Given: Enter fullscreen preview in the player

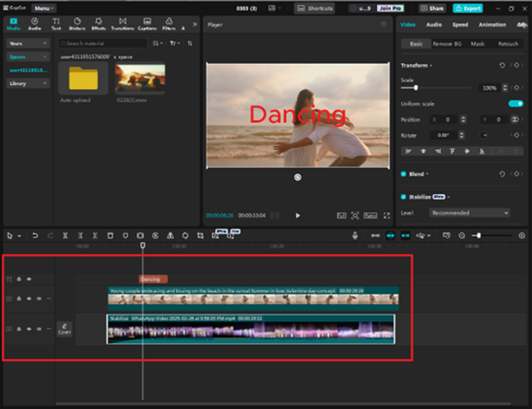Looking at the screenshot, I should 387,216.
